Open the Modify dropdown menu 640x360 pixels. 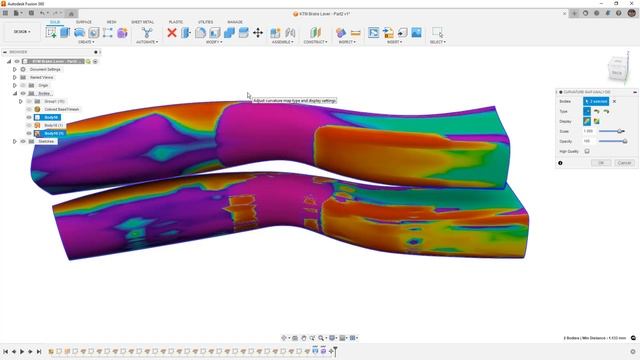(214, 42)
